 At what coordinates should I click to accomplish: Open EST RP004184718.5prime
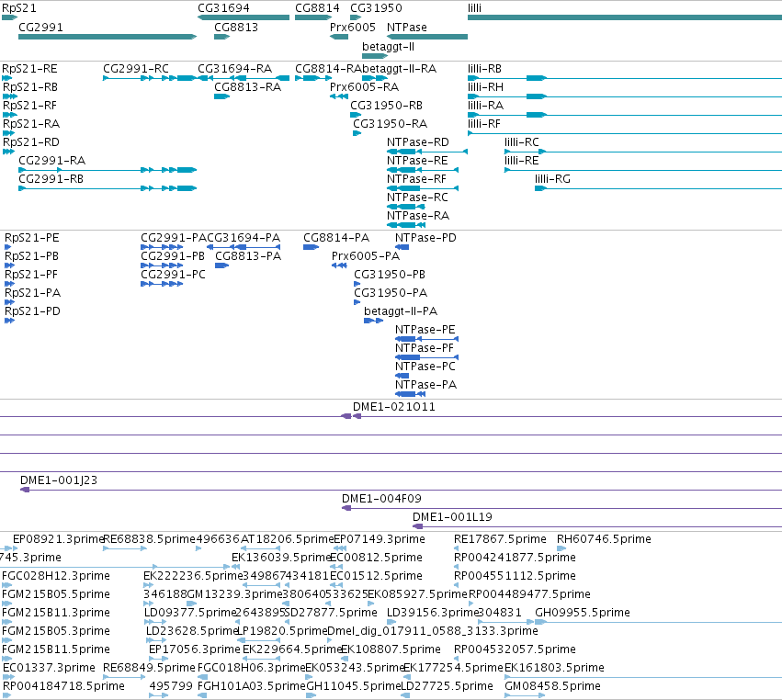click(63, 686)
